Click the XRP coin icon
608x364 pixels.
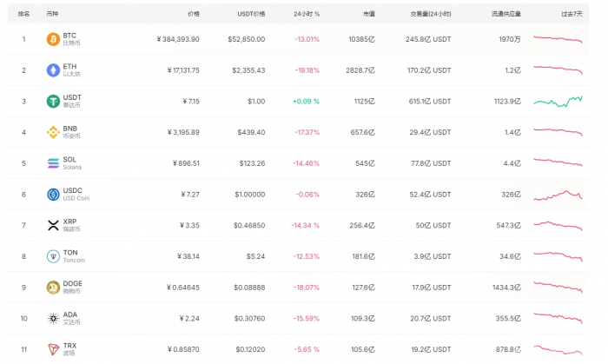coord(53,225)
